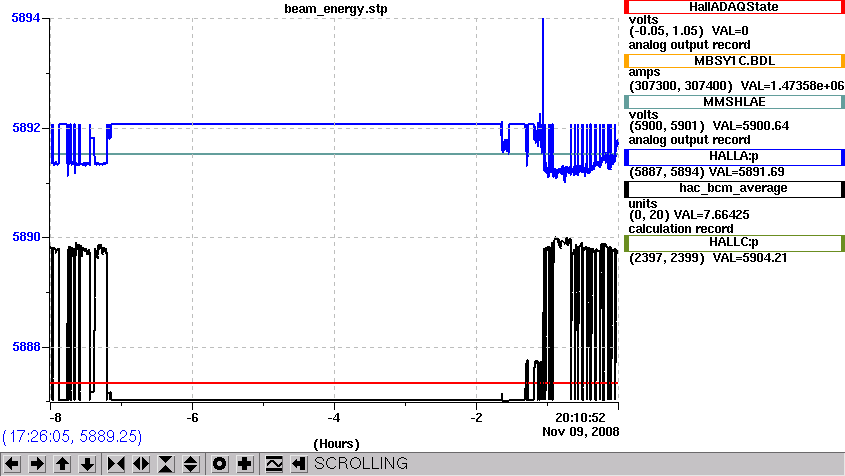
Task: Click the 5888 y-axis label
Action: (26, 347)
